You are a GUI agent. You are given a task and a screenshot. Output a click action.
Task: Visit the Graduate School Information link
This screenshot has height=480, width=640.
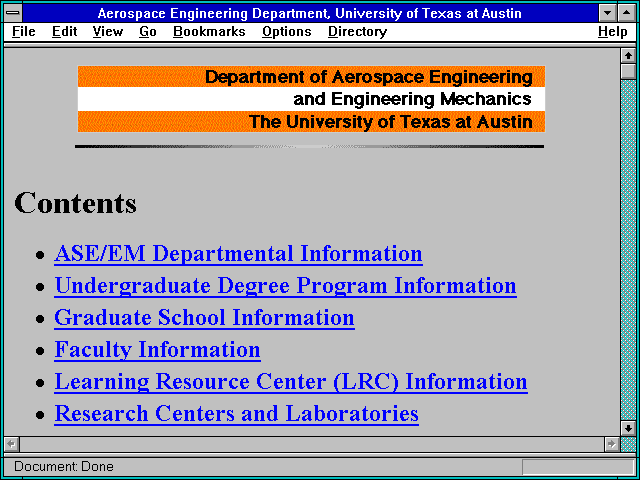[204, 318]
